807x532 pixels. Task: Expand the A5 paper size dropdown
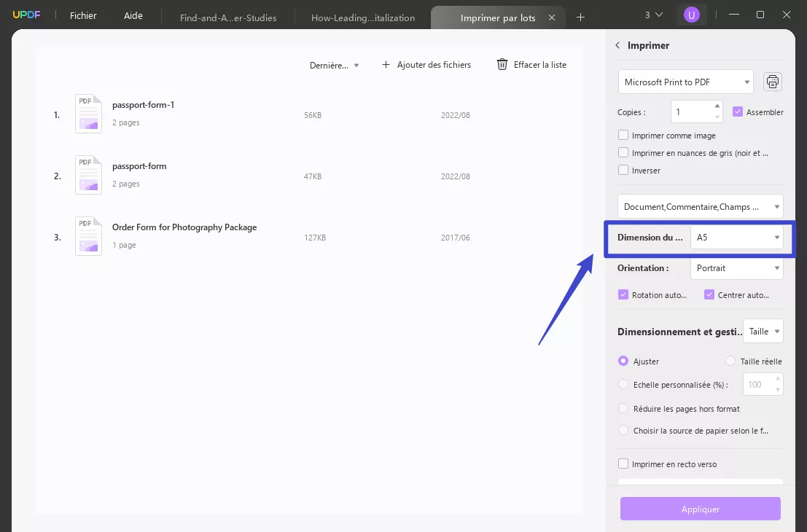(x=736, y=238)
